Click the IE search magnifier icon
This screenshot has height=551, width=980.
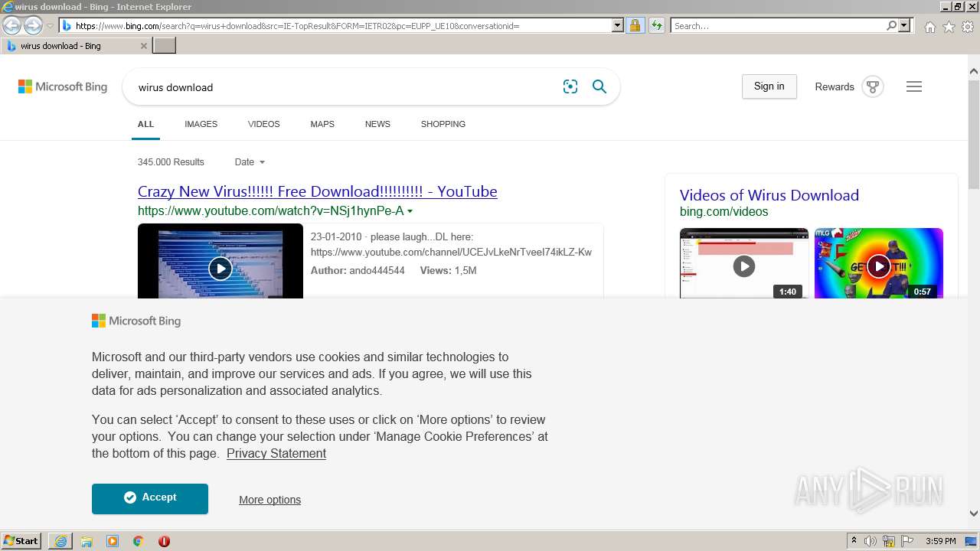(891, 26)
